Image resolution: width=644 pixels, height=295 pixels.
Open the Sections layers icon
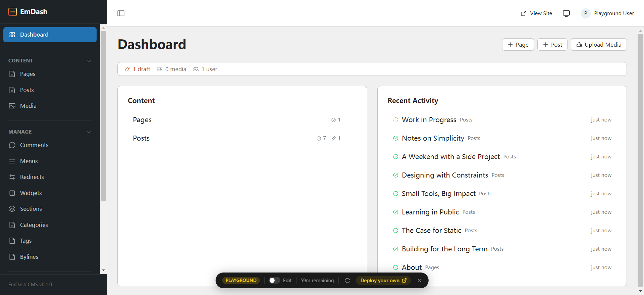coord(12,209)
